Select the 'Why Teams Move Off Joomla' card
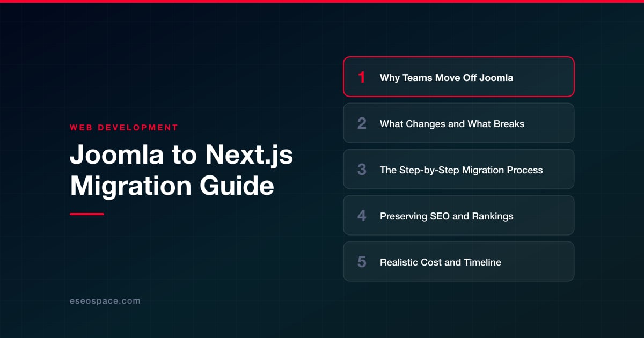Screen dimensions: 644x338 pyautogui.click(x=459, y=77)
